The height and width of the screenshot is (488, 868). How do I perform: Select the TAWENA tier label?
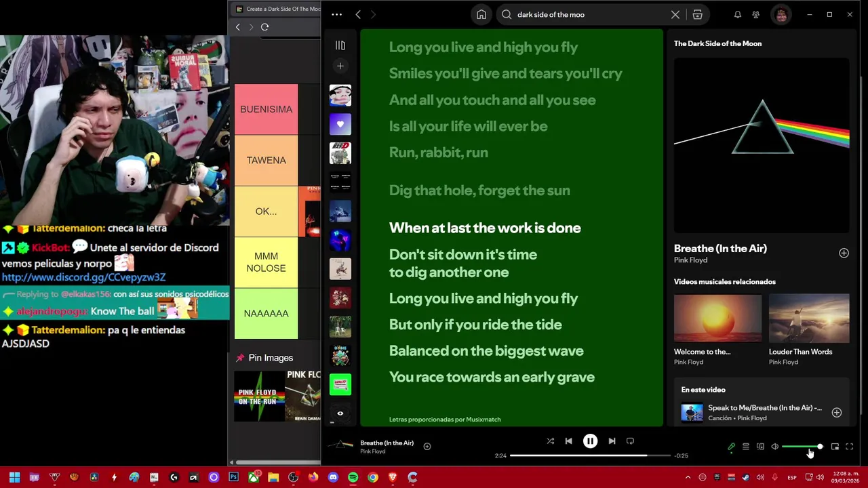[266, 161]
